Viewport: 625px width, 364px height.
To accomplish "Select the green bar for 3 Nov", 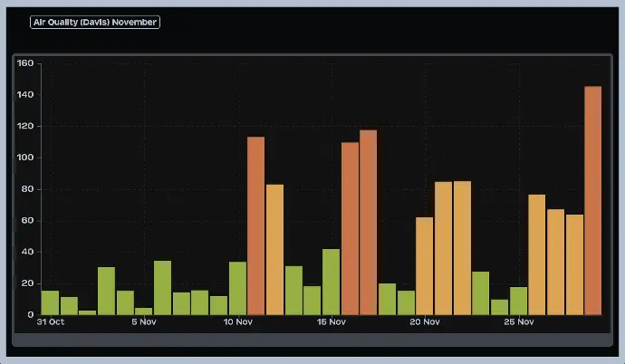I will pos(106,291).
